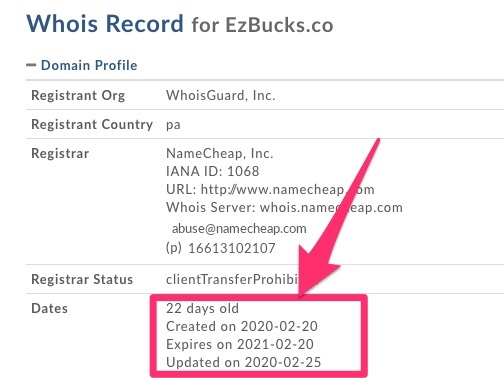Select the IANA ID: 1068 line

pyautogui.click(x=213, y=171)
